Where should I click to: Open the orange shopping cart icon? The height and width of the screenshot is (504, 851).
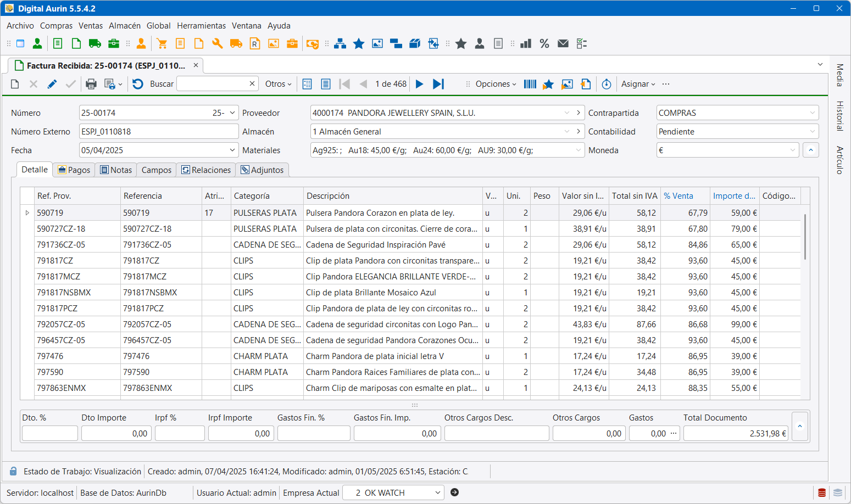point(162,43)
